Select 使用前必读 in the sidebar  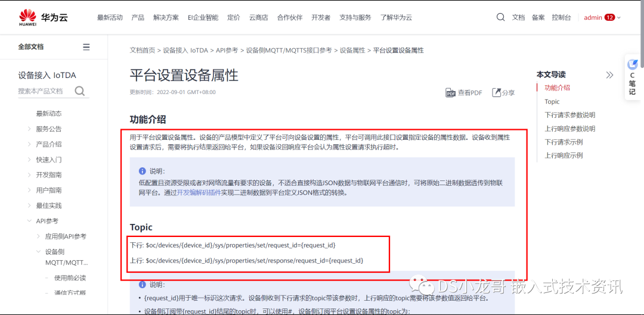[x=70, y=277]
